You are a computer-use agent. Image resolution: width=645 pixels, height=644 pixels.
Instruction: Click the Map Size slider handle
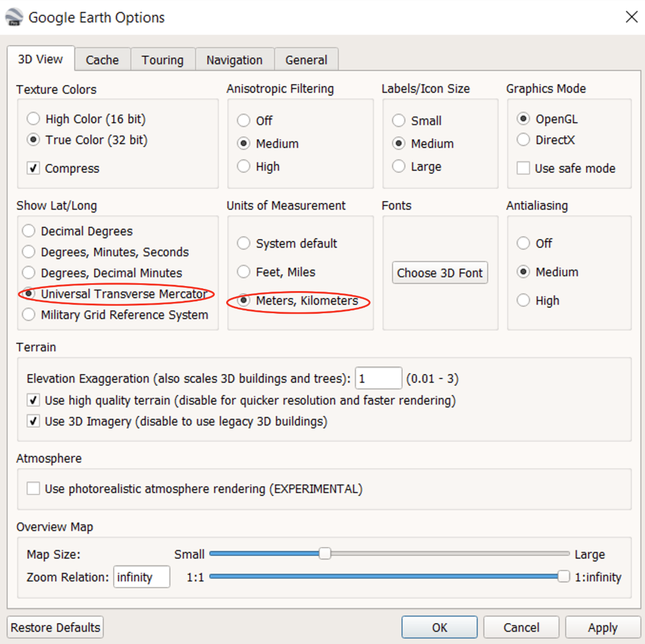(325, 553)
